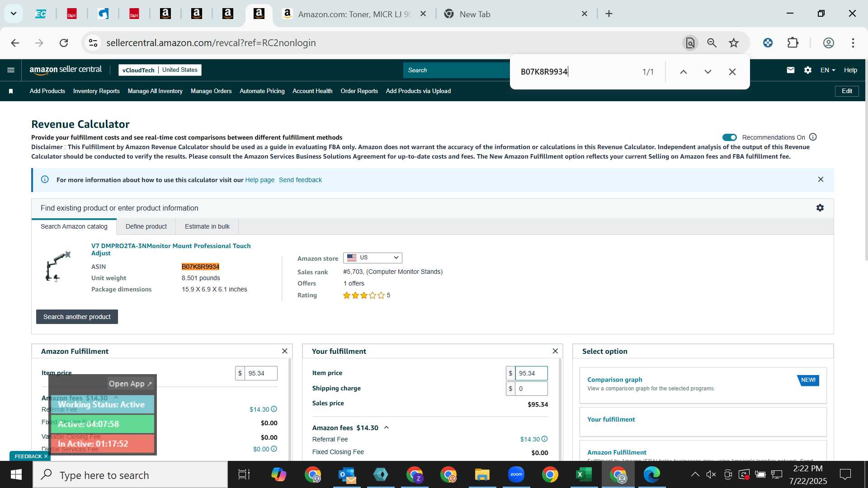The image size is (868, 488).
Task: Open Outlook from the taskbar
Action: coord(347,475)
